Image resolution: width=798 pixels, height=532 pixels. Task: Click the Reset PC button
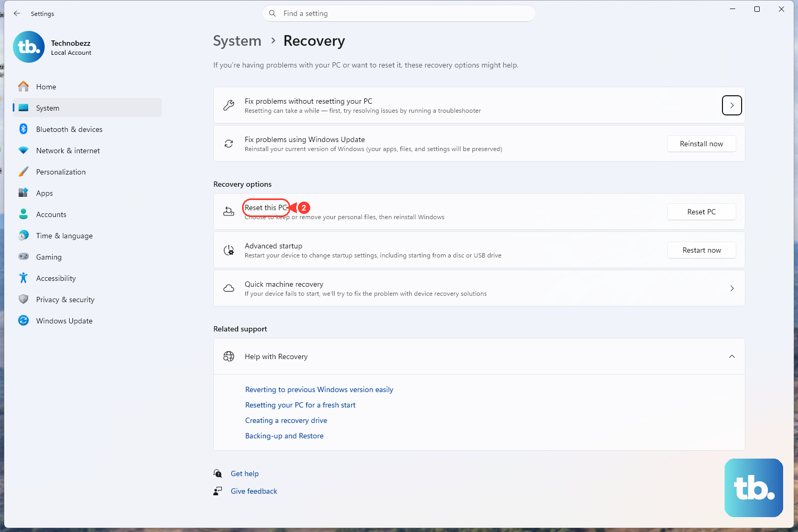[702, 212]
